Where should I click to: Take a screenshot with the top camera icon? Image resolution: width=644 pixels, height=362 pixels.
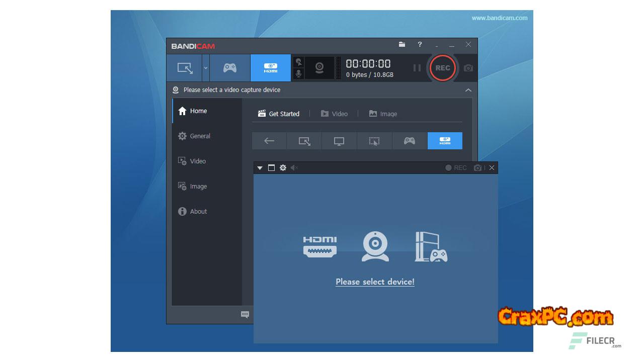tap(468, 68)
